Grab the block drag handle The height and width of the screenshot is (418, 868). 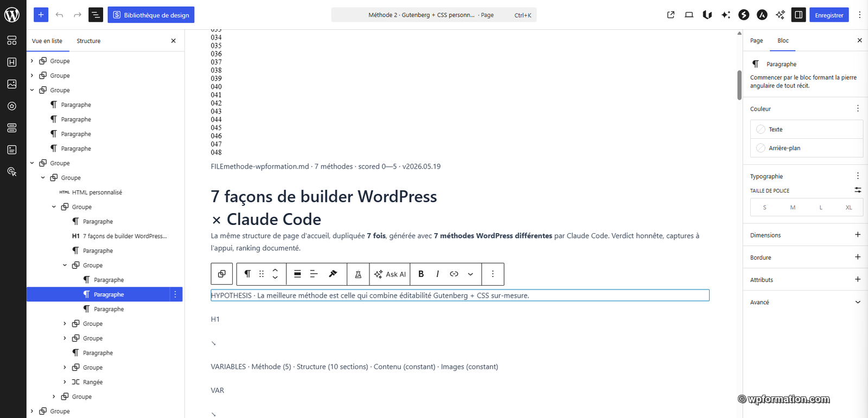click(x=261, y=274)
